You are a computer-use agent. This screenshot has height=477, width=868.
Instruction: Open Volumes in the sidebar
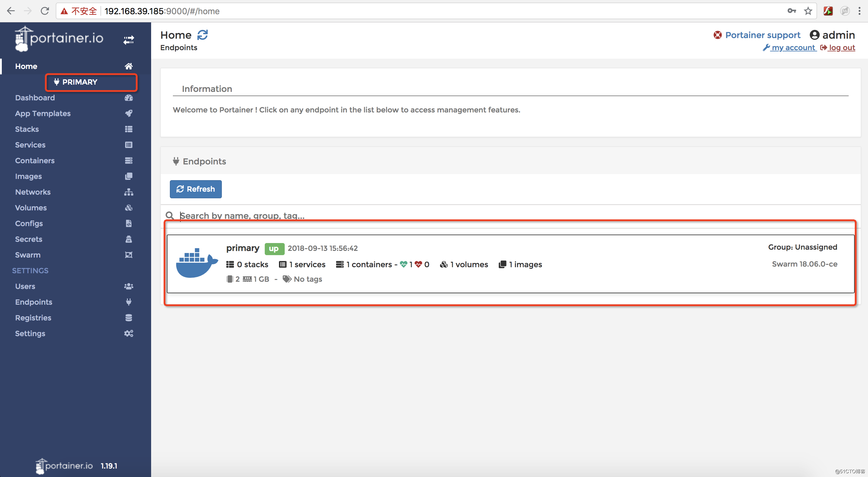click(x=31, y=208)
